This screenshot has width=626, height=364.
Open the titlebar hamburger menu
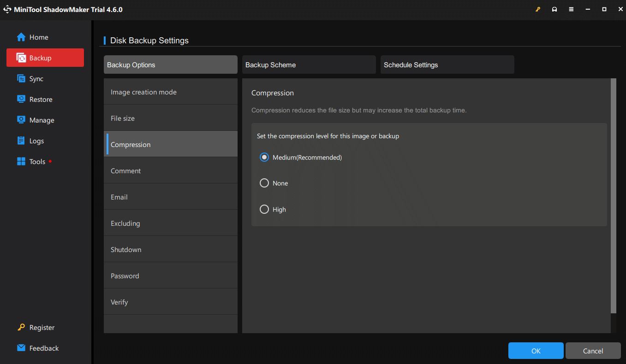click(571, 9)
